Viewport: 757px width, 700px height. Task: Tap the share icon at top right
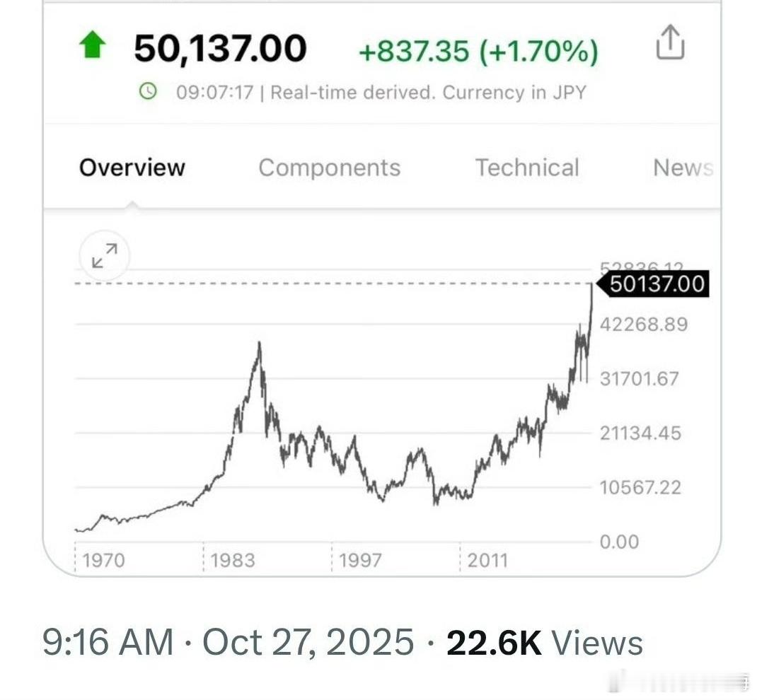[x=670, y=42]
